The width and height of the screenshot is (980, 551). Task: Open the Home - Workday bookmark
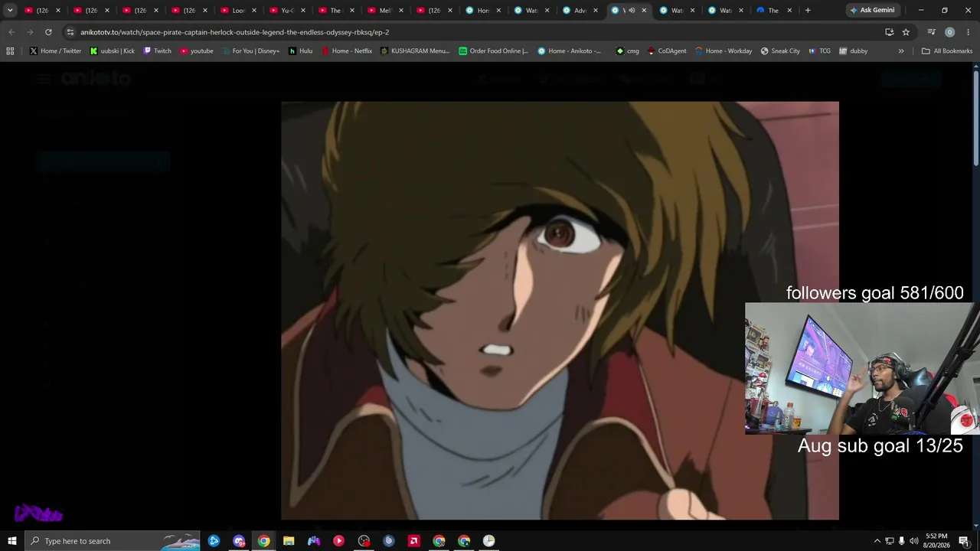click(x=724, y=51)
